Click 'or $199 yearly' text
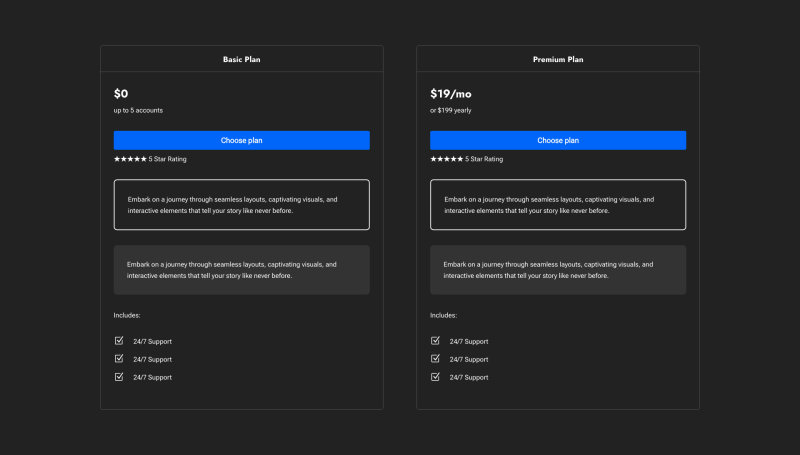 pyautogui.click(x=451, y=110)
